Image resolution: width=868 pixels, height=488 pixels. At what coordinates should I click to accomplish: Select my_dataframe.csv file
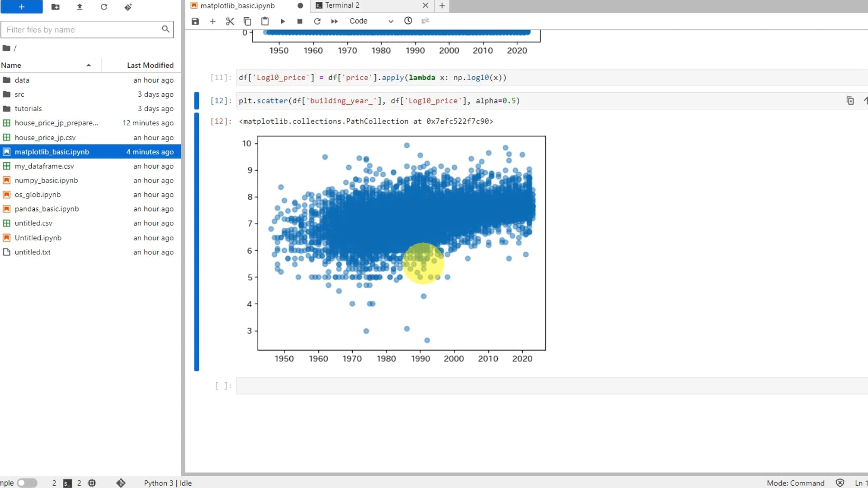click(90, 166)
